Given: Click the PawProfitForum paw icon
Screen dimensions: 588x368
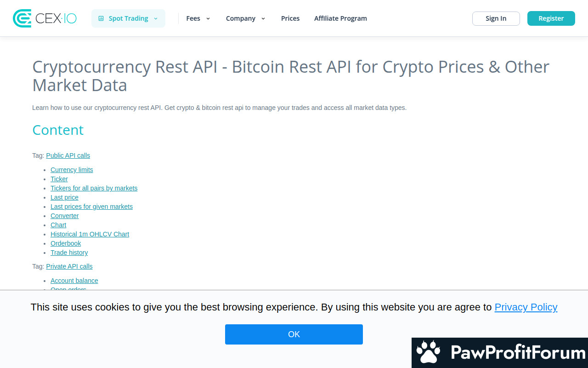Looking at the screenshot, I should point(428,353).
